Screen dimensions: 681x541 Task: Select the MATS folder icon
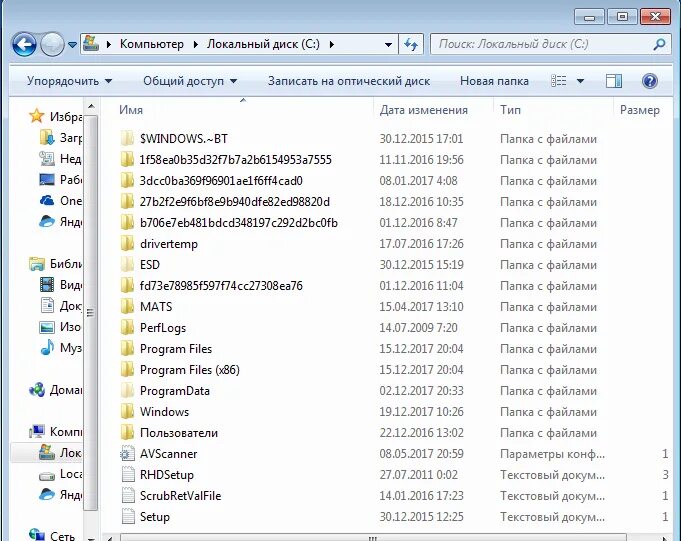coord(127,307)
